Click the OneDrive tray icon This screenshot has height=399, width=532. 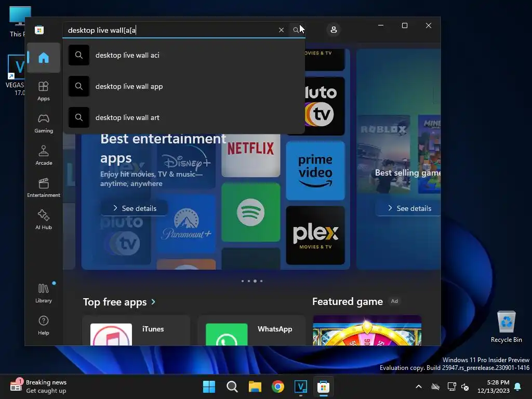click(435, 387)
